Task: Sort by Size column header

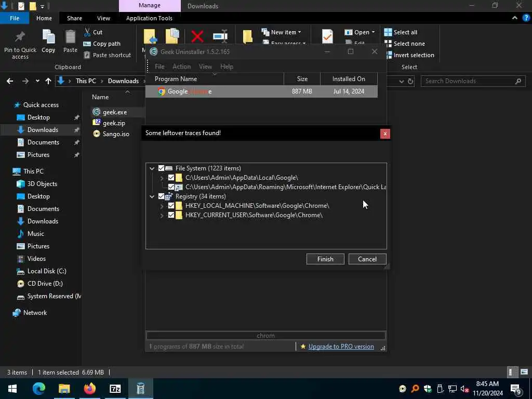Action: click(302, 79)
